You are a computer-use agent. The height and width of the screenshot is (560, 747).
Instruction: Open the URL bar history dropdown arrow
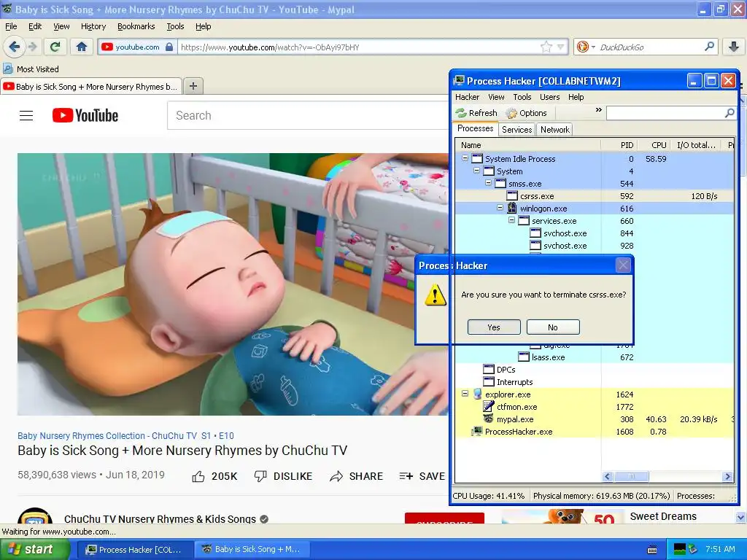coord(561,47)
